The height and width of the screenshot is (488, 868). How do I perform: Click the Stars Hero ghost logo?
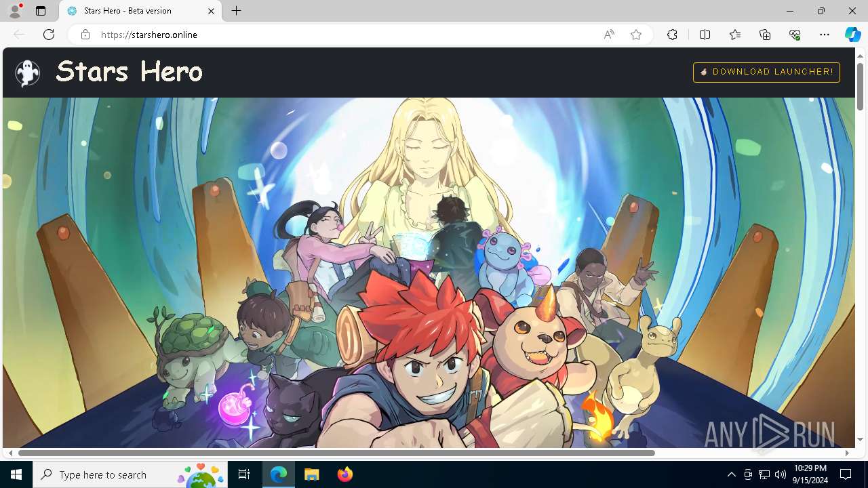[x=28, y=73]
